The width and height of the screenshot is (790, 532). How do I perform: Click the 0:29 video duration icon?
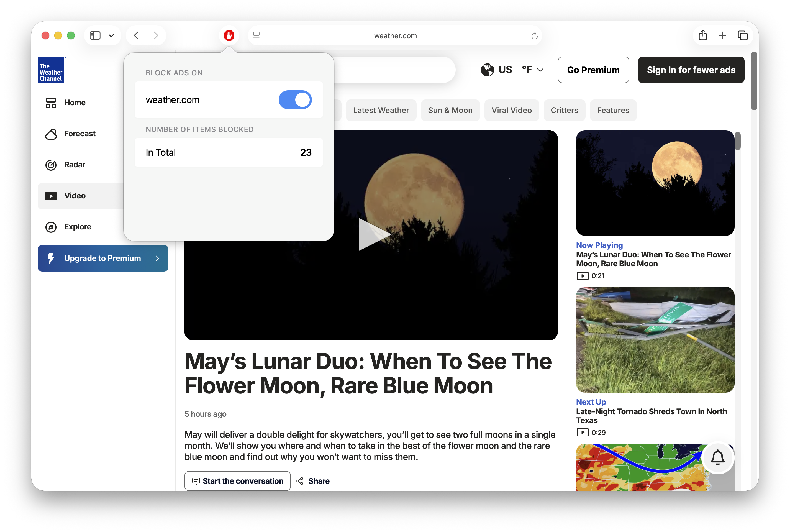(583, 433)
